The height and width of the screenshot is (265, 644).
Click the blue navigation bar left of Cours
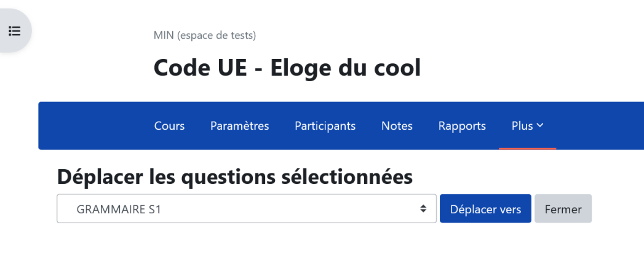pos(92,126)
